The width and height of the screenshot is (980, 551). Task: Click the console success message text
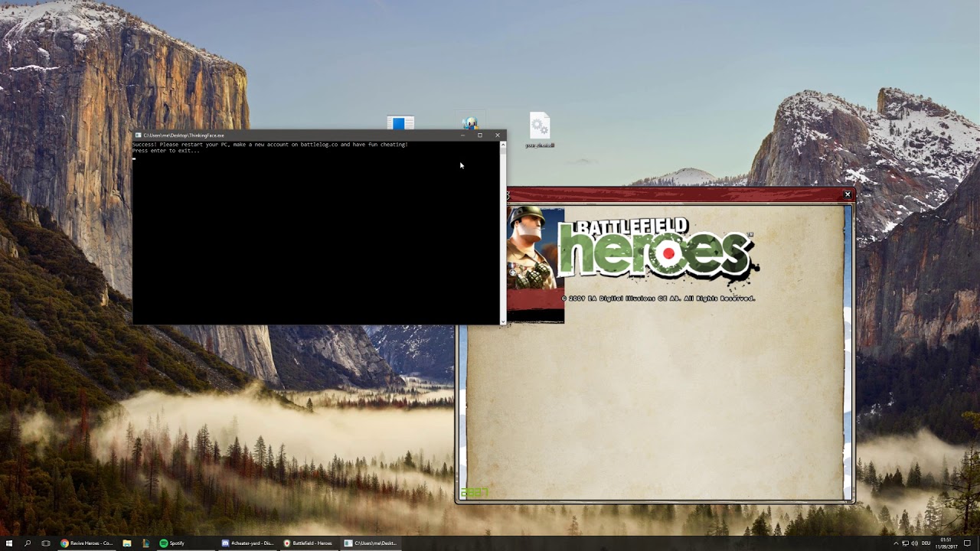pyautogui.click(x=270, y=145)
